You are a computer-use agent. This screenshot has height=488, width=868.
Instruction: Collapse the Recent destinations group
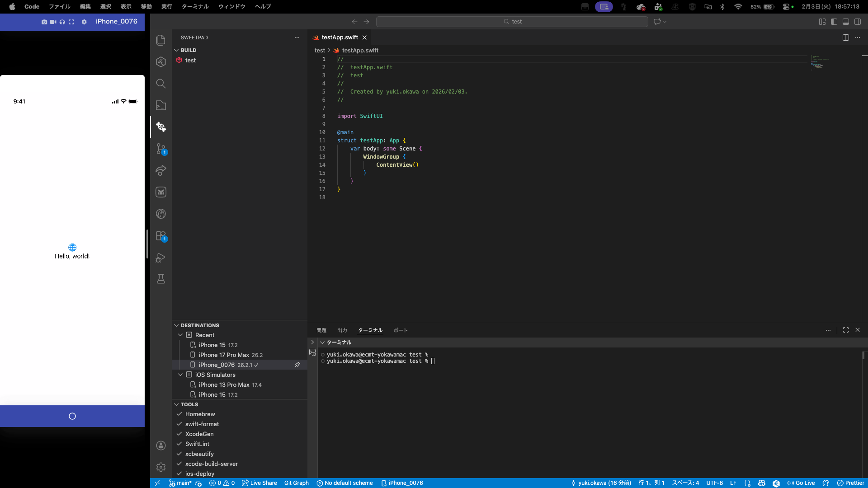point(180,335)
